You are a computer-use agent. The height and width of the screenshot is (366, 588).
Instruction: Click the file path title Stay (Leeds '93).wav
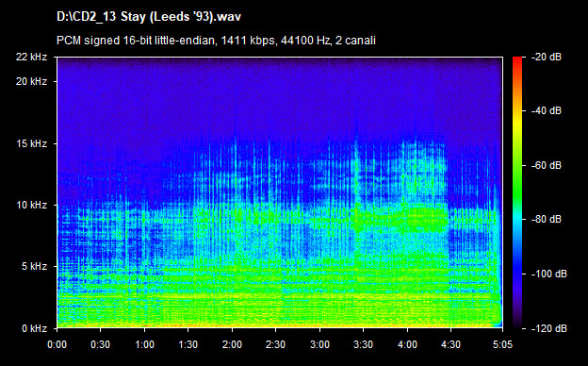click(149, 17)
